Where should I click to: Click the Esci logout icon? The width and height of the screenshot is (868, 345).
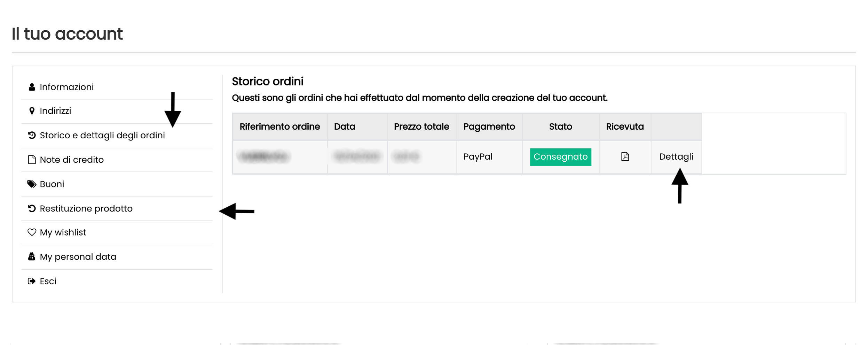pyautogui.click(x=32, y=281)
